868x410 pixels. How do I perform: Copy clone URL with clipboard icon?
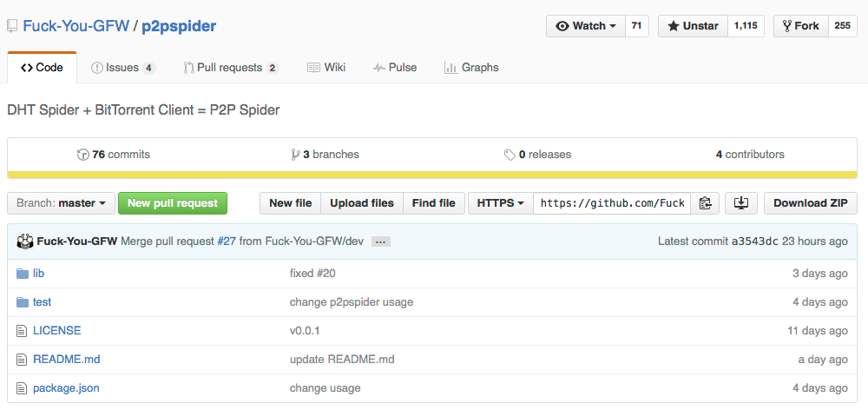click(x=705, y=203)
